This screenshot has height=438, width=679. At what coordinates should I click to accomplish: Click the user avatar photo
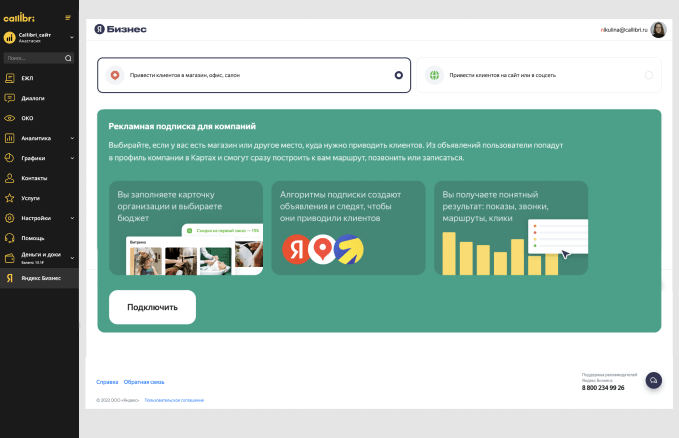pyautogui.click(x=658, y=30)
